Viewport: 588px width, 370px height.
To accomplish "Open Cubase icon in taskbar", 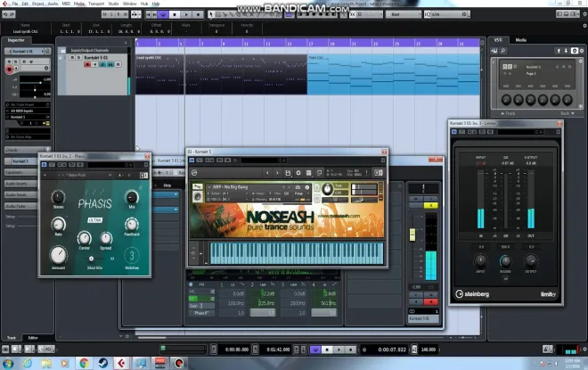I will pyautogui.click(x=121, y=363).
